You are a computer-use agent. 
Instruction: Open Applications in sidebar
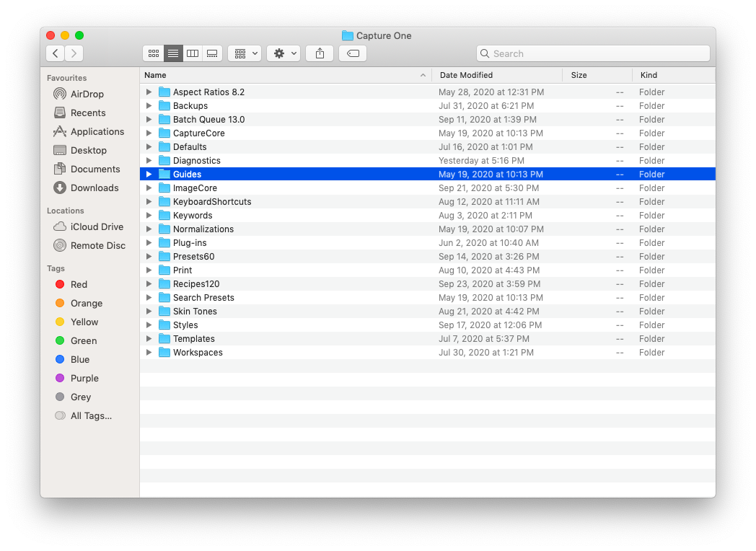(x=89, y=131)
